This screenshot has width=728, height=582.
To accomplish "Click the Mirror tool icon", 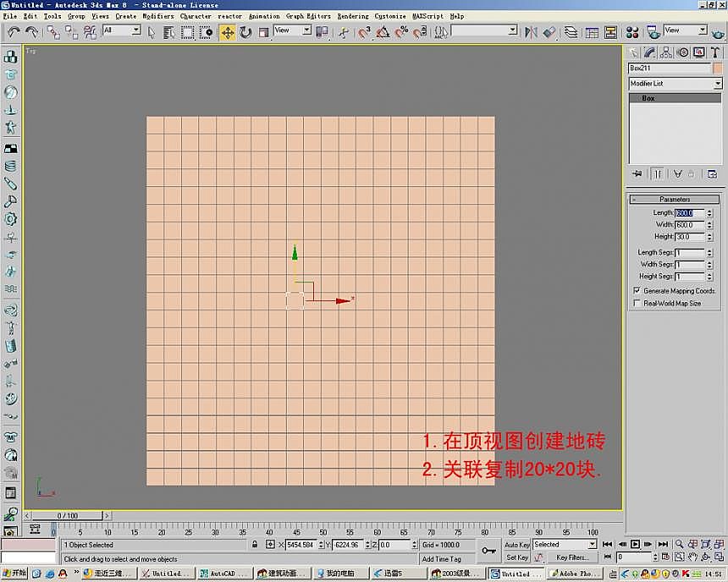I will (531, 32).
